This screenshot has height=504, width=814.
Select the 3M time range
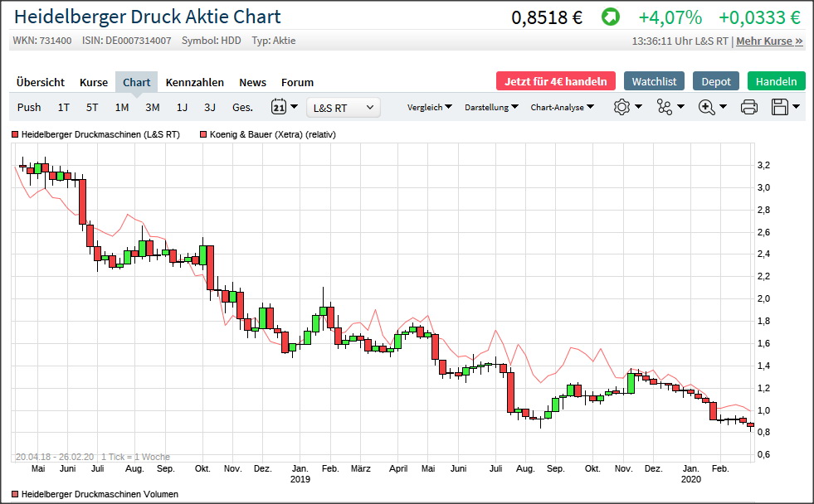pos(152,107)
